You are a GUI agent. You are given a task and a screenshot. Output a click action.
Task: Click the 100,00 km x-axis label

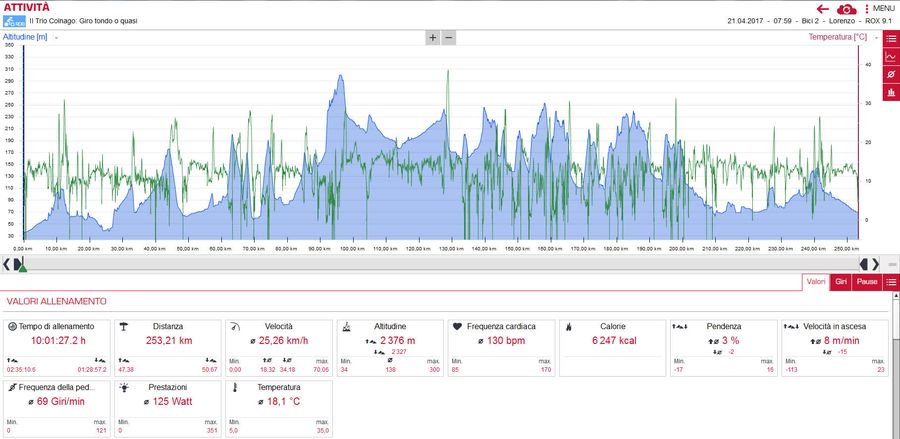352,248
